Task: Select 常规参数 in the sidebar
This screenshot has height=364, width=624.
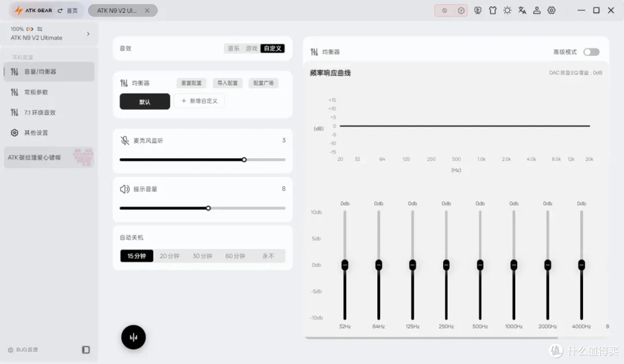Action: 49,92
